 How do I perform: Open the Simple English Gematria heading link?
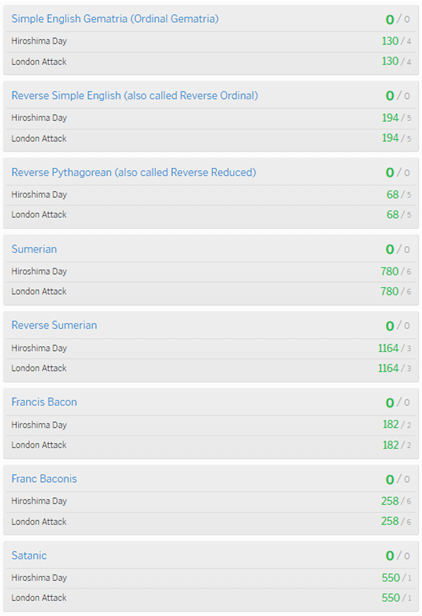coord(115,19)
